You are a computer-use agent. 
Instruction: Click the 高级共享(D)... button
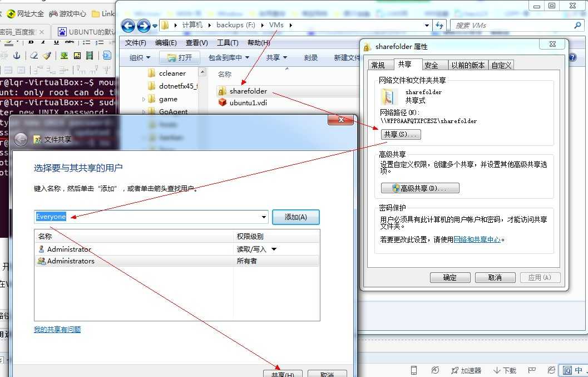coord(420,188)
